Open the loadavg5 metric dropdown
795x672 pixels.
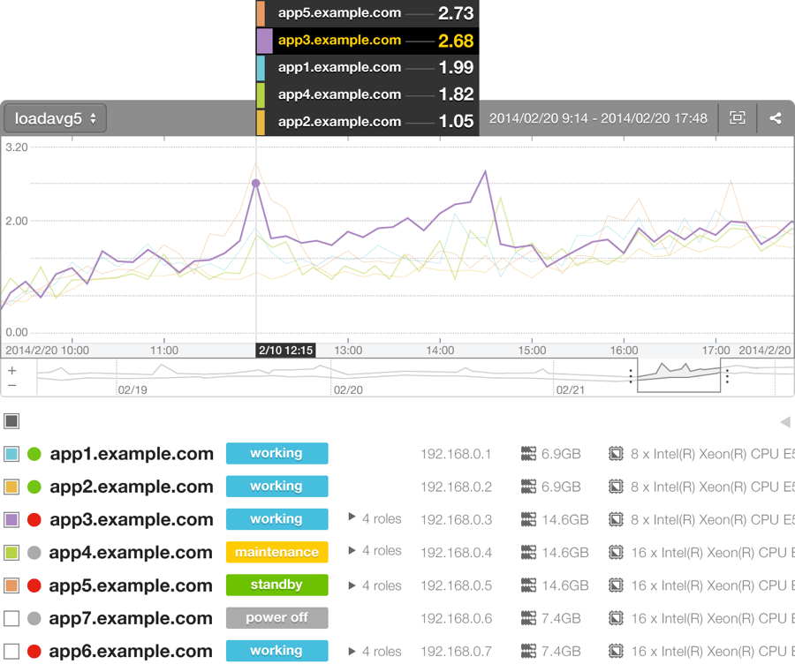pos(56,118)
